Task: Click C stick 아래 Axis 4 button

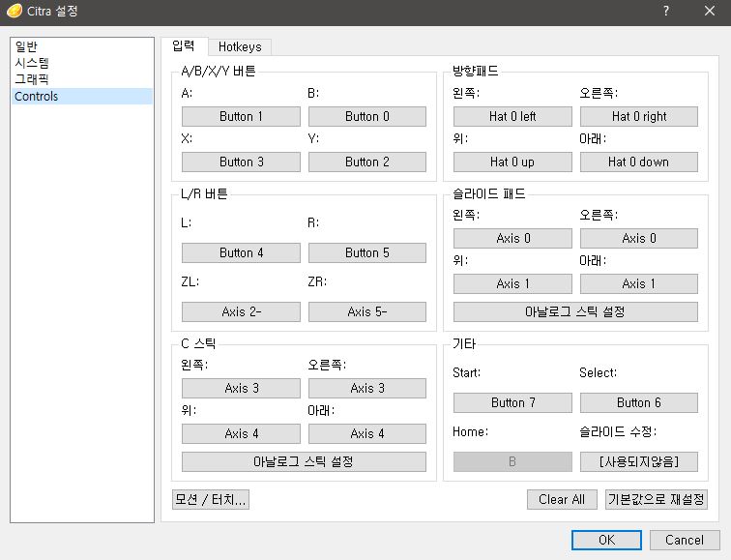Action: (x=367, y=433)
